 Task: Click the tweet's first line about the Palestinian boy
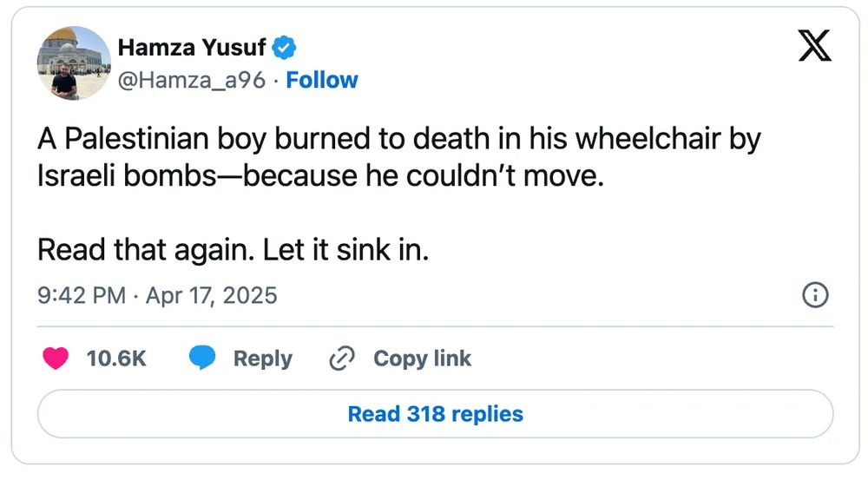(399, 140)
